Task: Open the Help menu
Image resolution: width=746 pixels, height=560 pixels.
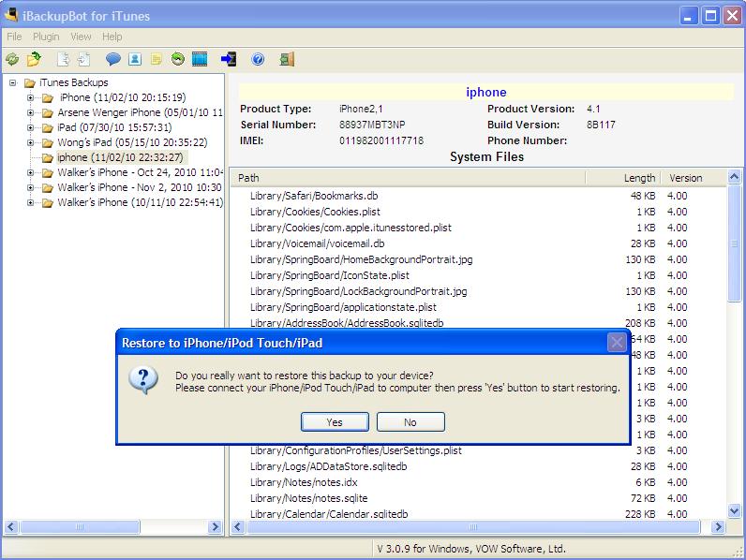Action: click(x=112, y=37)
